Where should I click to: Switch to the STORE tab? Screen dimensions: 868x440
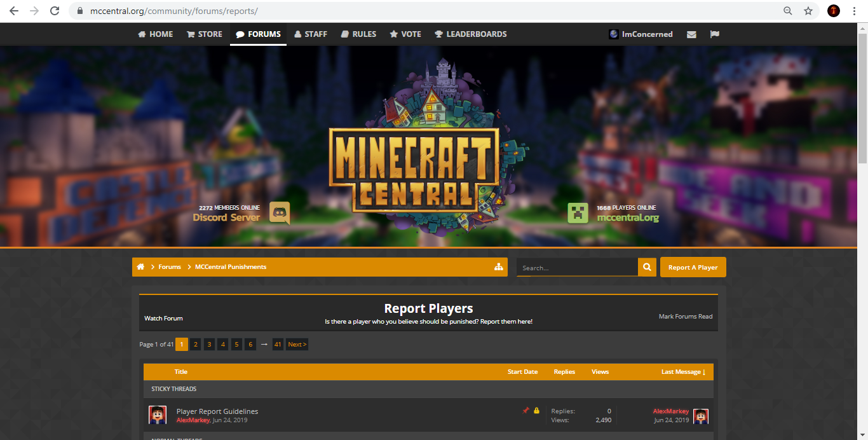tap(204, 34)
